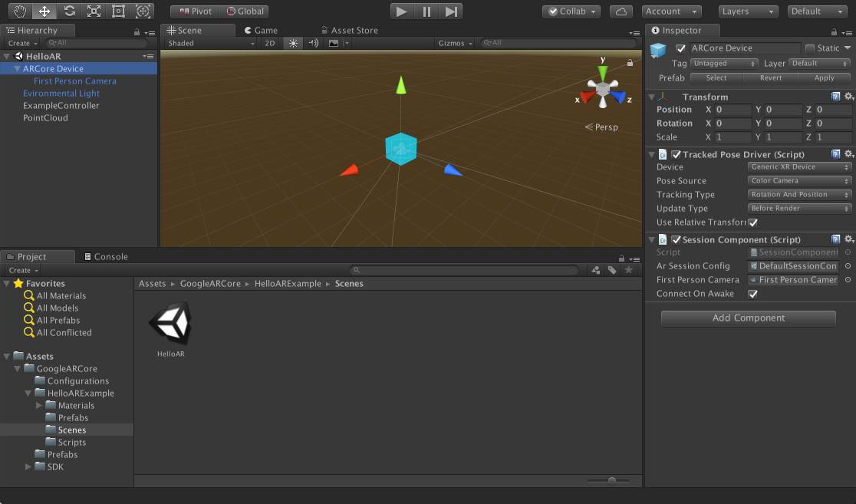Open the Layers dropdown
856x504 pixels.
pos(749,12)
